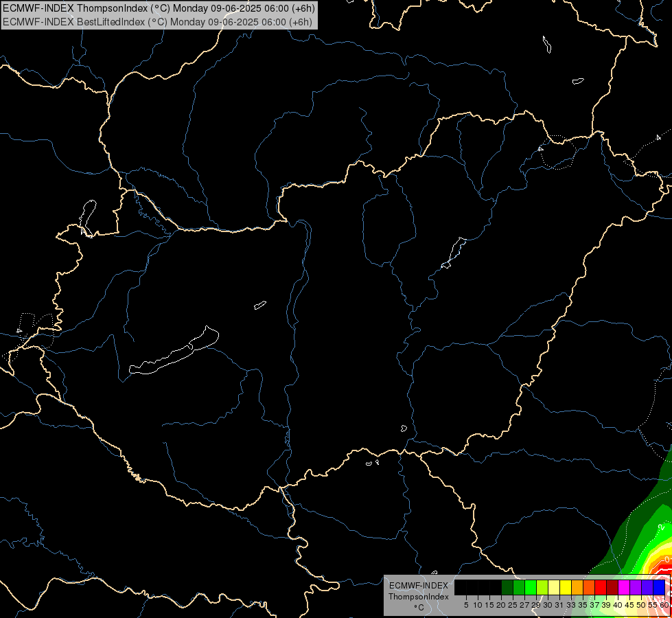Click the medium green legend swatch for 25-27

[x=519, y=588]
